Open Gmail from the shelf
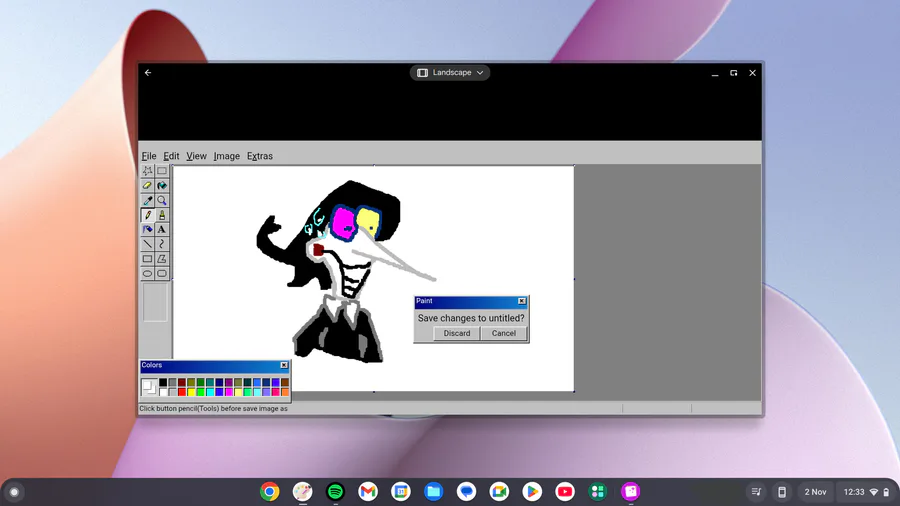 point(368,492)
